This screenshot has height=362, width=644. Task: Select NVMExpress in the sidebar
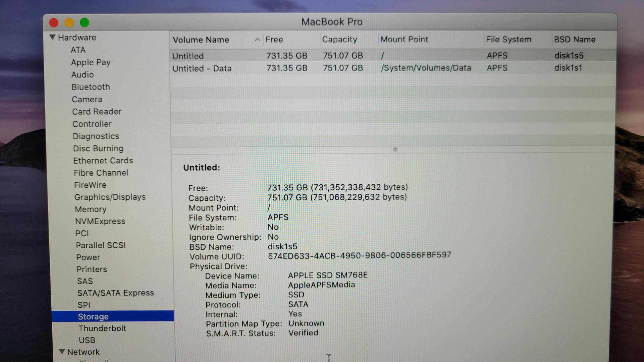100,221
